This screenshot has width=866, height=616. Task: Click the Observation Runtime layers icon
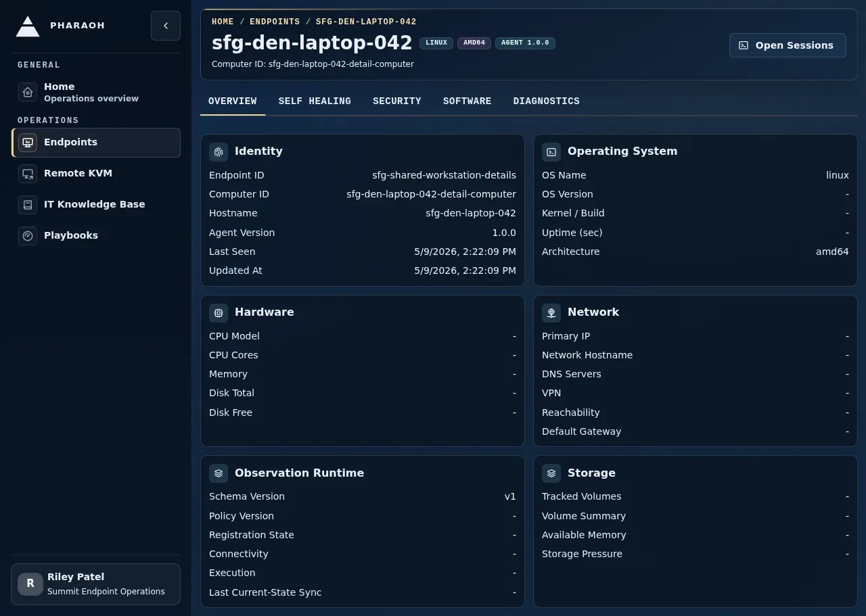[x=219, y=473]
